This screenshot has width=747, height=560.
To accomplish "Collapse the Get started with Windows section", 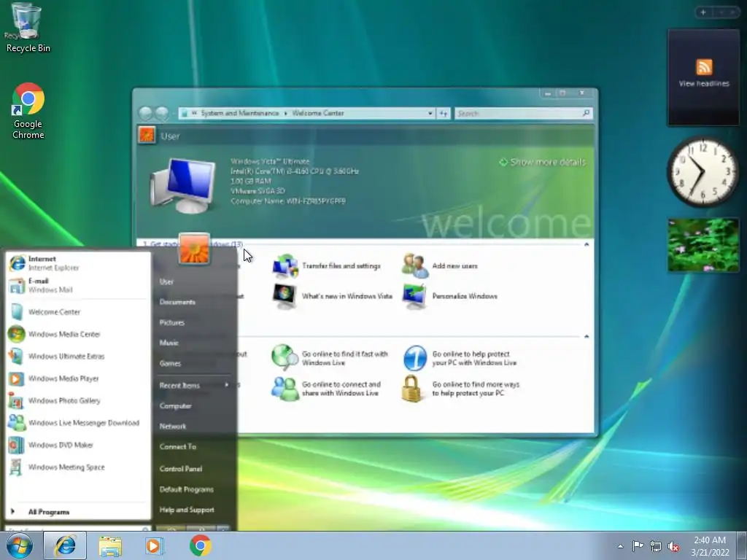I will point(587,244).
